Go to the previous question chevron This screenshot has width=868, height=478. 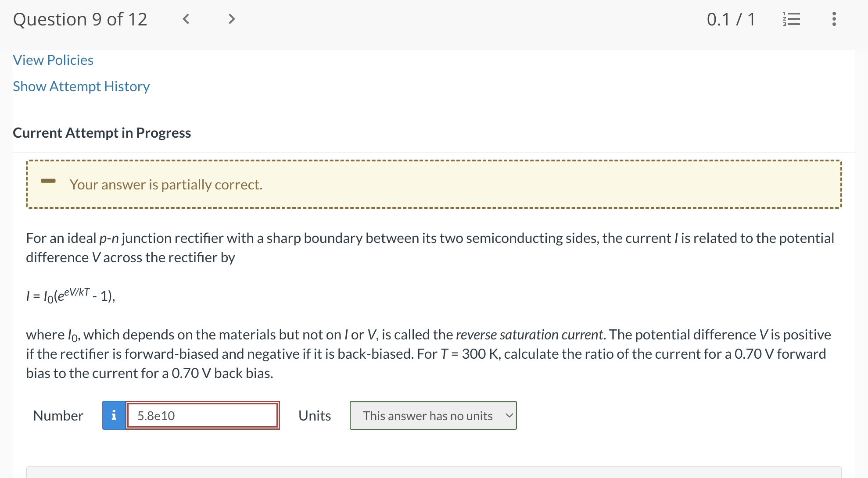tap(186, 19)
